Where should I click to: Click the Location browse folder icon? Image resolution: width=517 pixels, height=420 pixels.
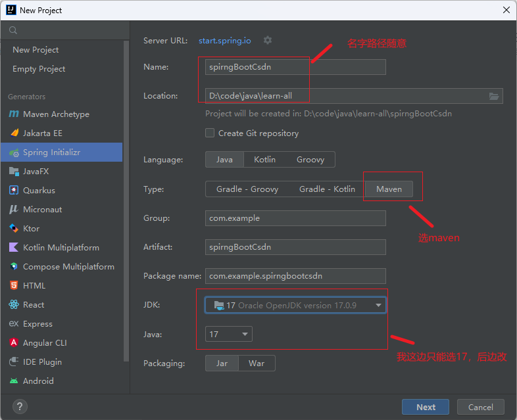(x=493, y=96)
